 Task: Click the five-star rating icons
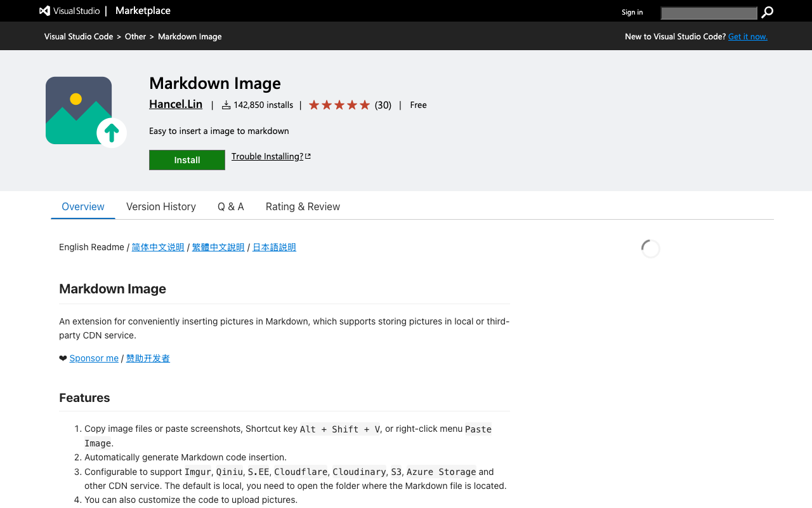pyautogui.click(x=339, y=105)
